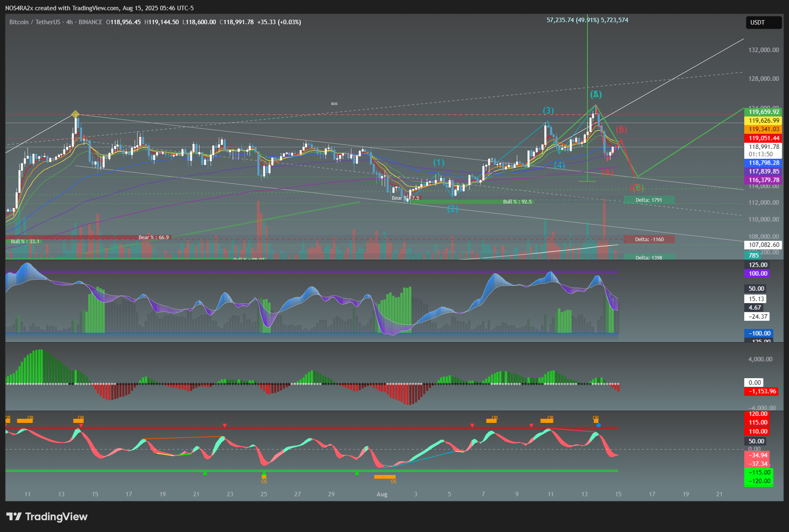Select the BOS label on the chart

click(334, 104)
